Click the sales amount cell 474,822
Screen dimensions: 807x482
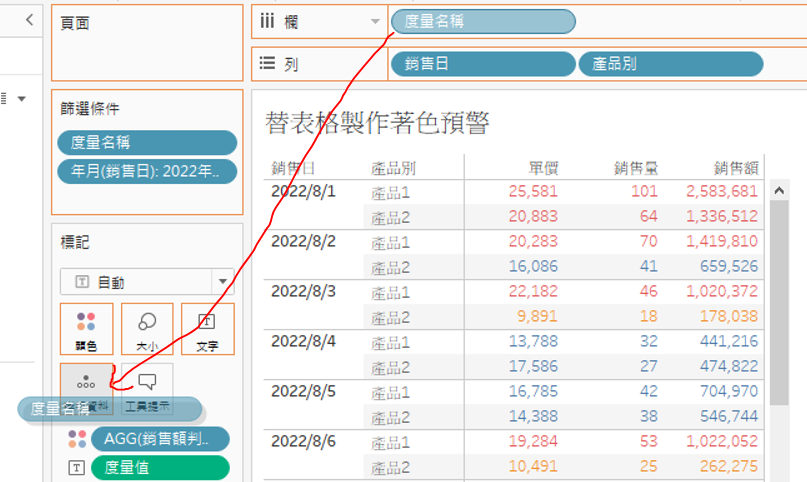tap(729, 366)
